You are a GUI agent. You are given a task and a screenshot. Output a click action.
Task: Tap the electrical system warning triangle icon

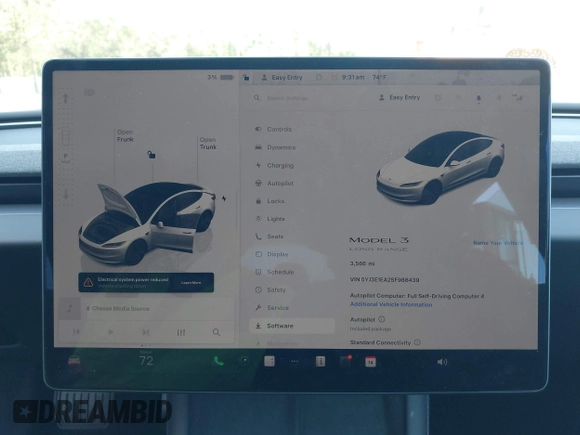tap(88, 283)
